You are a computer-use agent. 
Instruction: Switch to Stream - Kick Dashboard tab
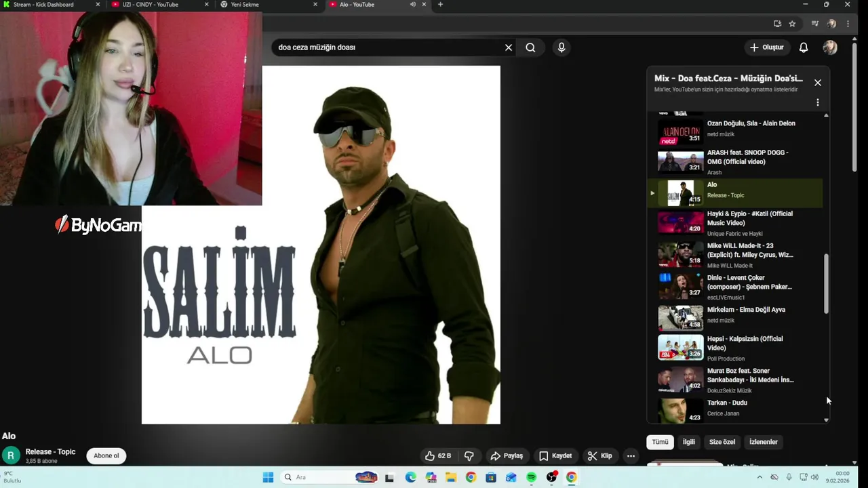tap(52, 5)
